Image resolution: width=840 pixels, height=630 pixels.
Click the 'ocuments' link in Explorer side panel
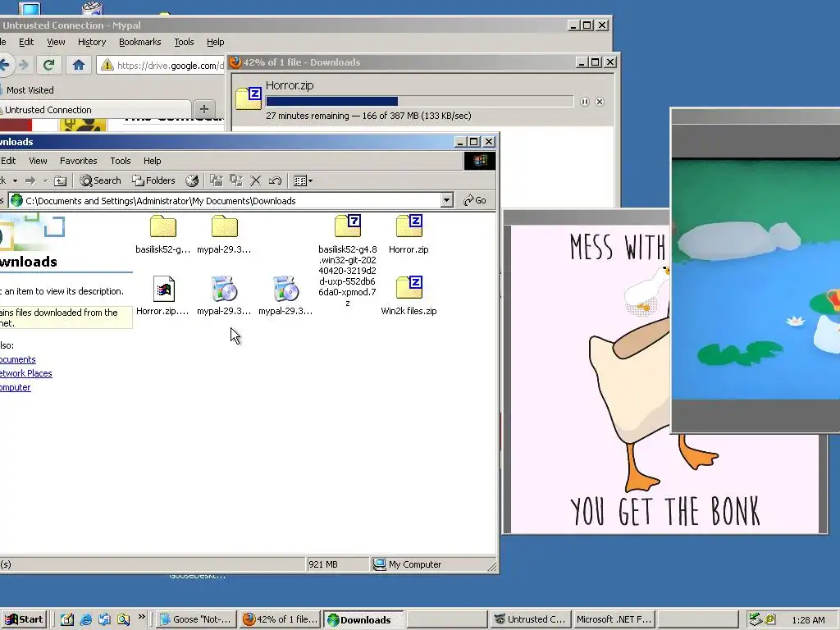point(18,359)
